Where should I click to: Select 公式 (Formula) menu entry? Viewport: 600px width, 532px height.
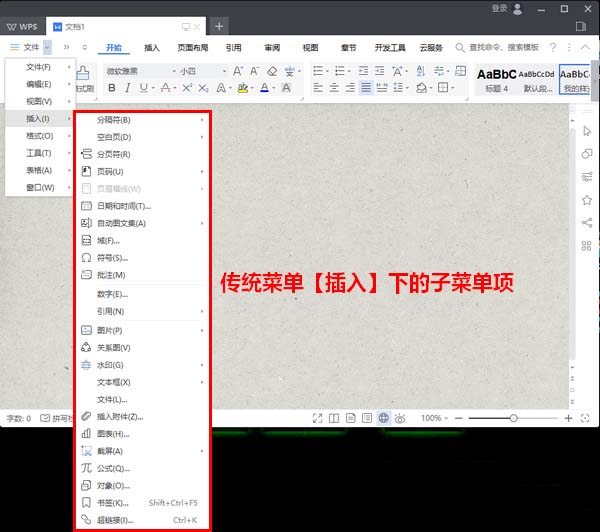[112, 468]
